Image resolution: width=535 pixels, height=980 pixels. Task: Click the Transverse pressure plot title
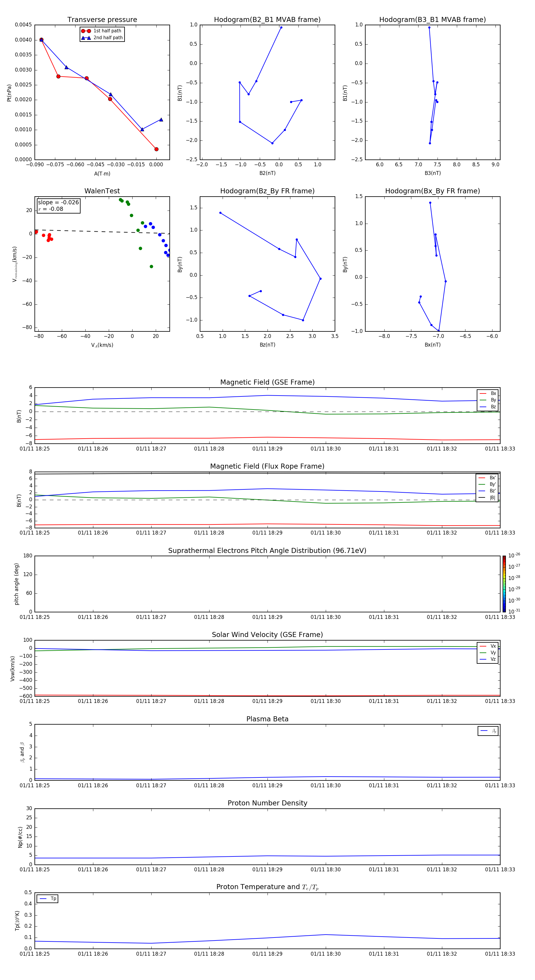[x=102, y=20]
